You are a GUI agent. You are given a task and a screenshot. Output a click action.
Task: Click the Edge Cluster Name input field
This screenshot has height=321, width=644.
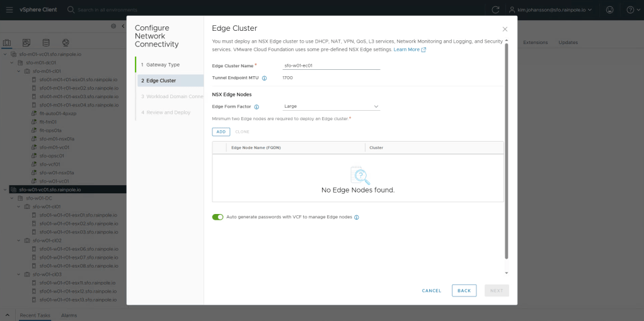(x=331, y=65)
